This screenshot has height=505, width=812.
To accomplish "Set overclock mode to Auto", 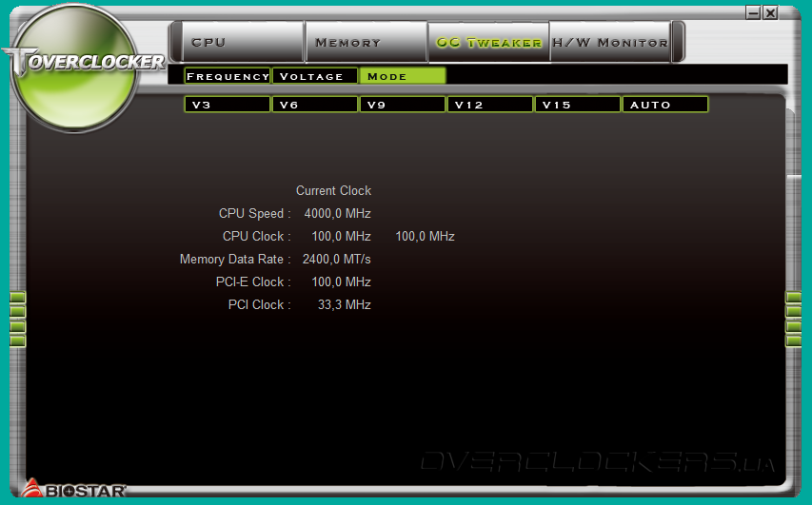I will (665, 105).
